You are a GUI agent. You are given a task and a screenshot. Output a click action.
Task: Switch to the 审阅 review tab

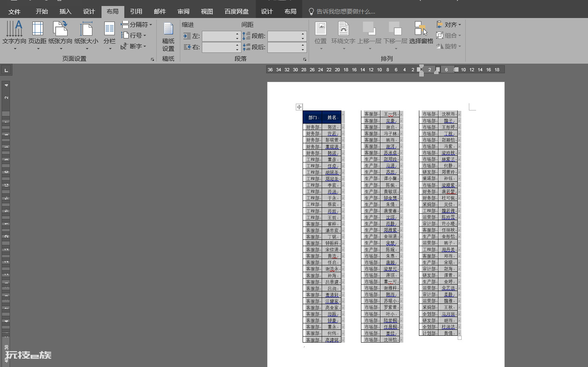pos(183,12)
